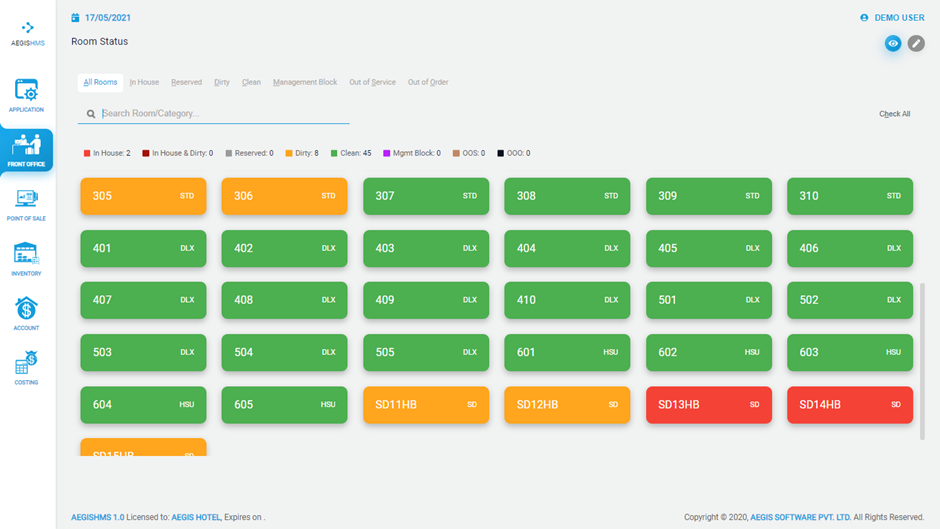
Task: Toggle the eye view mode button
Action: (893, 44)
